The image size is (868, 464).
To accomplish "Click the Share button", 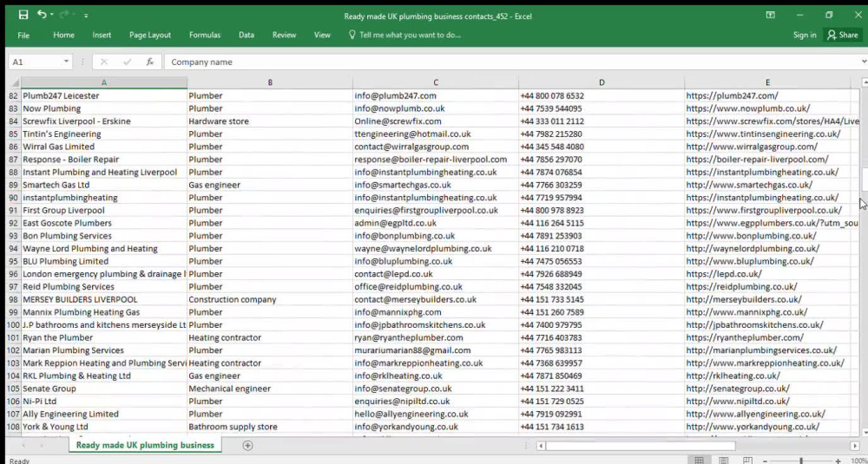I will [x=843, y=35].
